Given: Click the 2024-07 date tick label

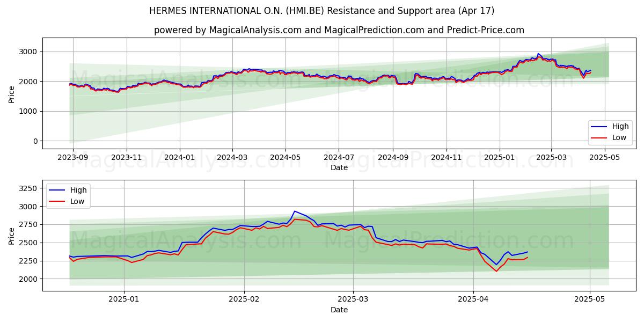Looking at the screenshot, I should point(339,158).
